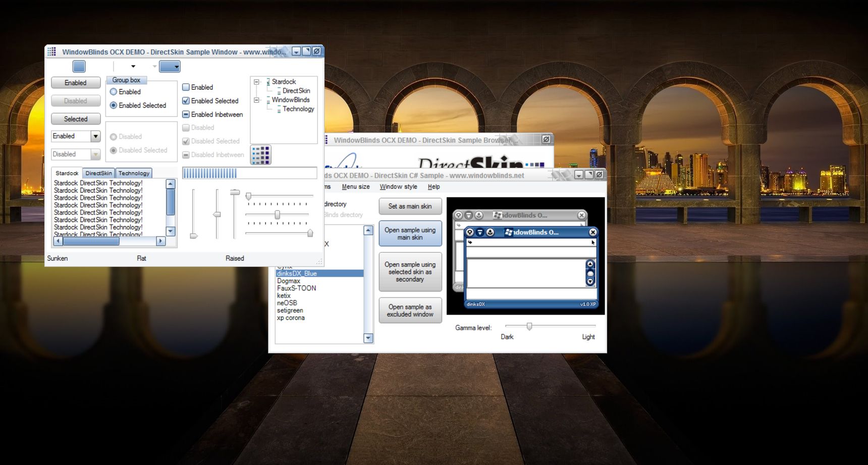Click the blue square toolbar button in Sample Window
868x465 pixels.
(x=79, y=66)
